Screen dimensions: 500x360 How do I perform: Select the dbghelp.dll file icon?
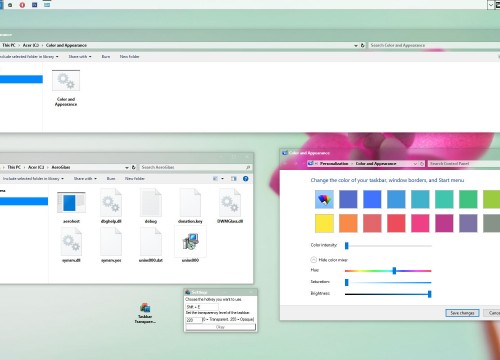(x=111, y=202)
